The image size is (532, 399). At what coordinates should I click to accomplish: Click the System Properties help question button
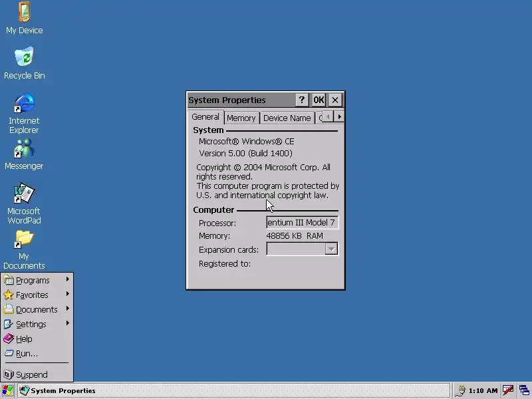point(302,100)
